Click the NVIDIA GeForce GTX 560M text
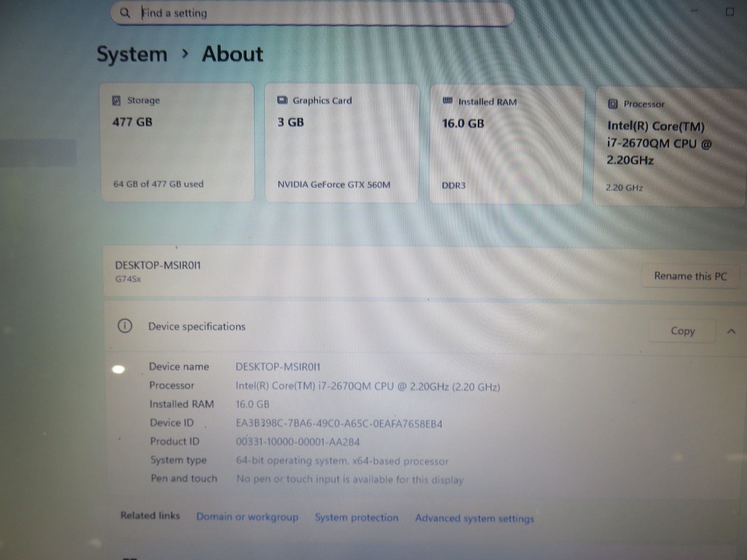 pyautogui.click(x=334, y=185)
